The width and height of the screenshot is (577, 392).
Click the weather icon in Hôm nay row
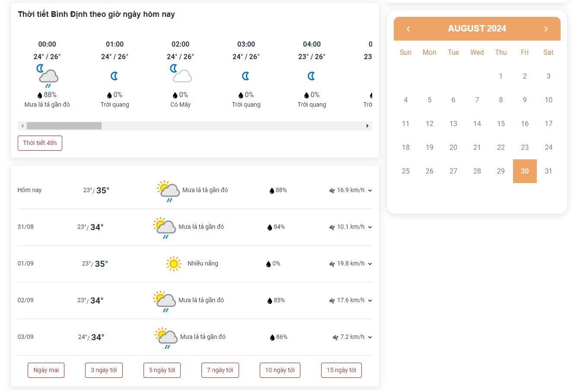tap(169, 191)
